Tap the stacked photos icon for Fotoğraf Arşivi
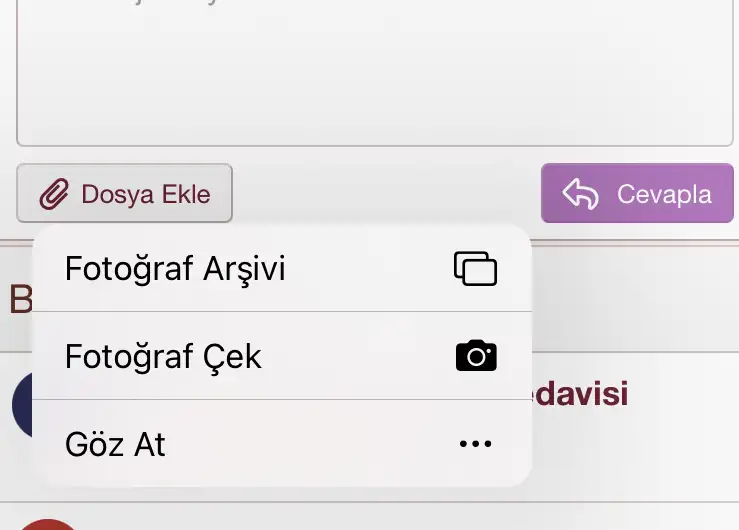The width and height of the screenshot is (739, 530). 475,268
